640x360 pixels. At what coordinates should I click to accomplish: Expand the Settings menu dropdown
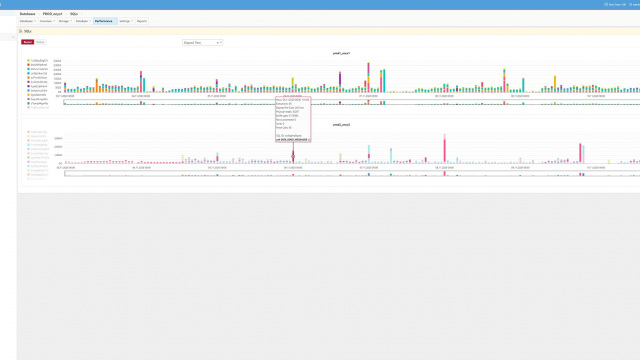click(126, 21)
